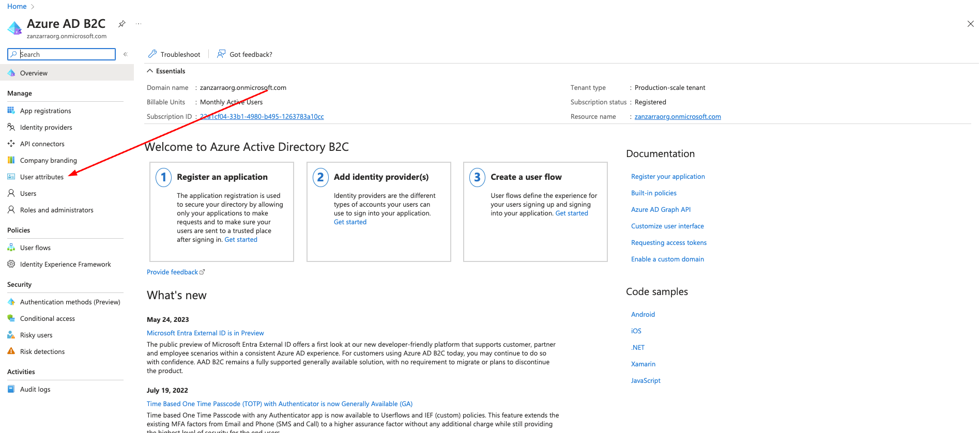Open Customize user interface documentation
The image size is (980, 433).
pos(667,226)
